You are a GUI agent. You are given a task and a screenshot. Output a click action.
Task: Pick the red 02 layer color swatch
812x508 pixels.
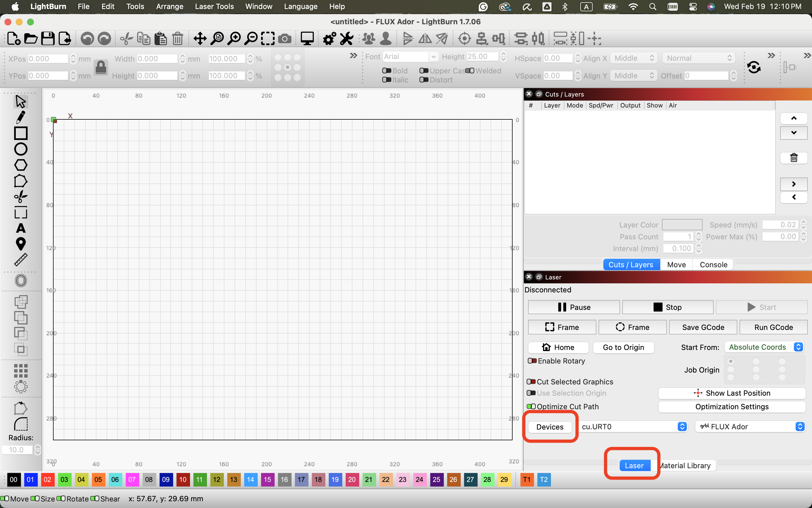click(x=47, y=479)
